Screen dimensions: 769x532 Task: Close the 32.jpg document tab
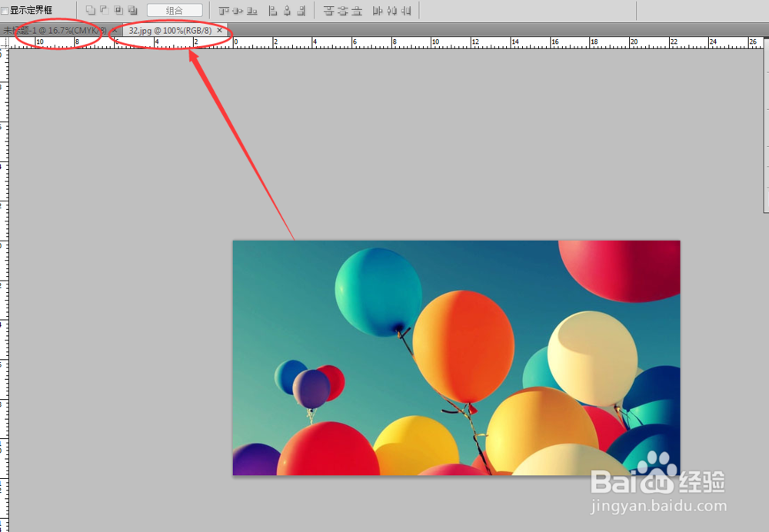coord(220,31)
